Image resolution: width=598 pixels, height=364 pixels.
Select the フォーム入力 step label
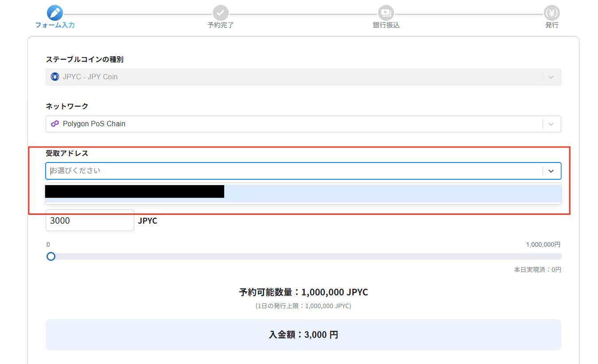[55, 25]
